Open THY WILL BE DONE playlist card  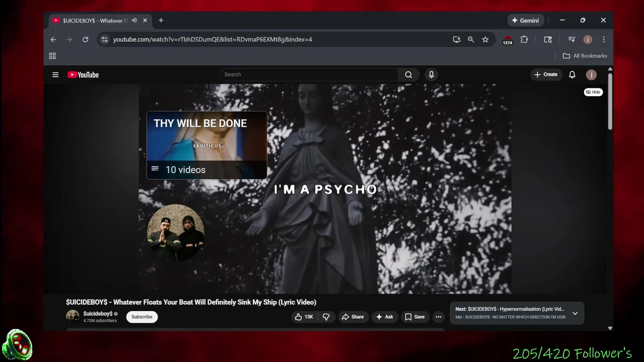tap(207, 145)
